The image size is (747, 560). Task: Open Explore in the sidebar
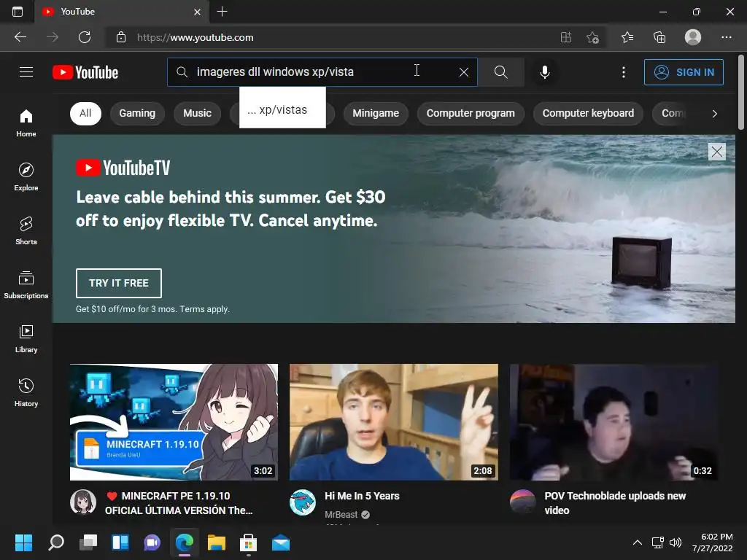click(x=26, y=176)
